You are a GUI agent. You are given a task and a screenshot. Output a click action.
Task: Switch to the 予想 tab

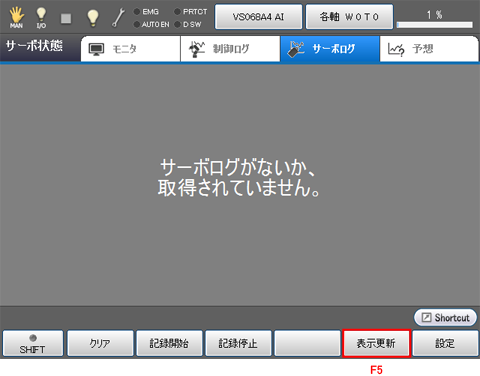(429, 49)
